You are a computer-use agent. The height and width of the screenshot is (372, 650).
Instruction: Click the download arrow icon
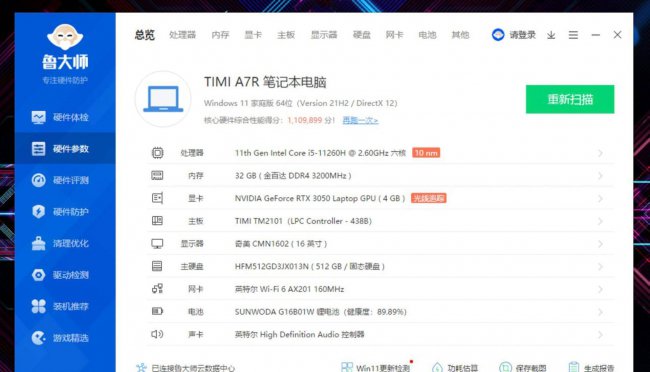(551, 35)
